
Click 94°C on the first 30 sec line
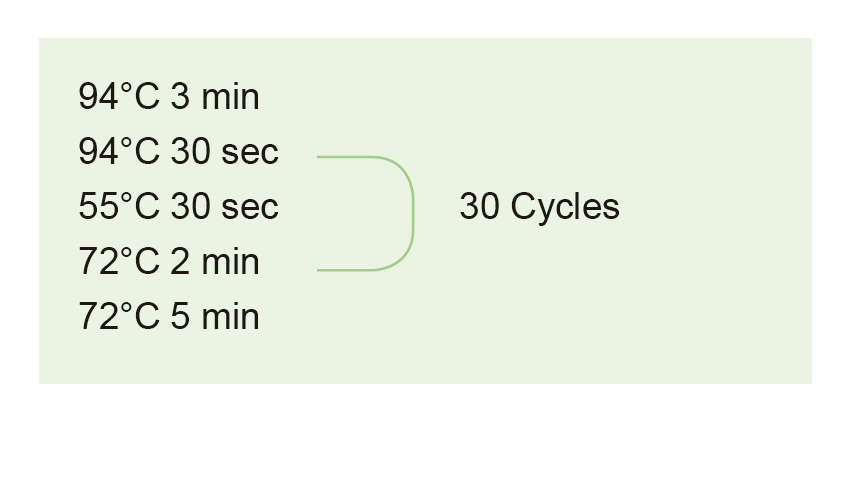[119, 152]
